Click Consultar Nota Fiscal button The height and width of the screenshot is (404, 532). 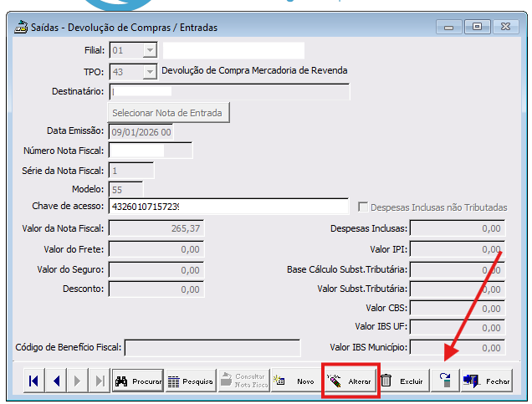[243, 381]
